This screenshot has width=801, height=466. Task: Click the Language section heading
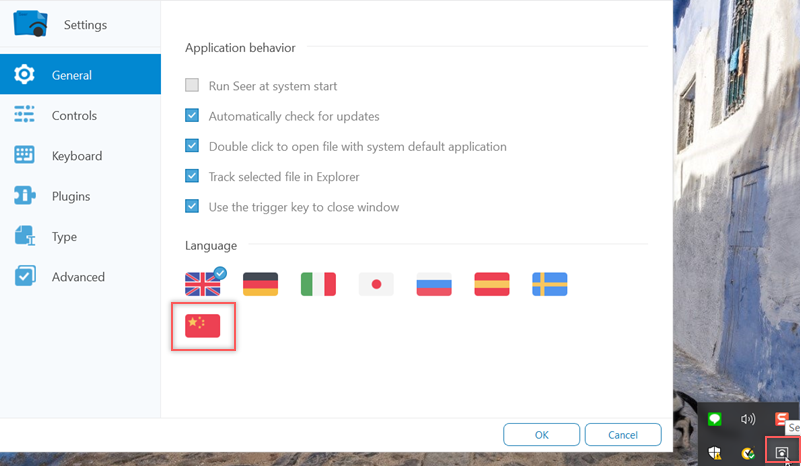click(211, 246)
